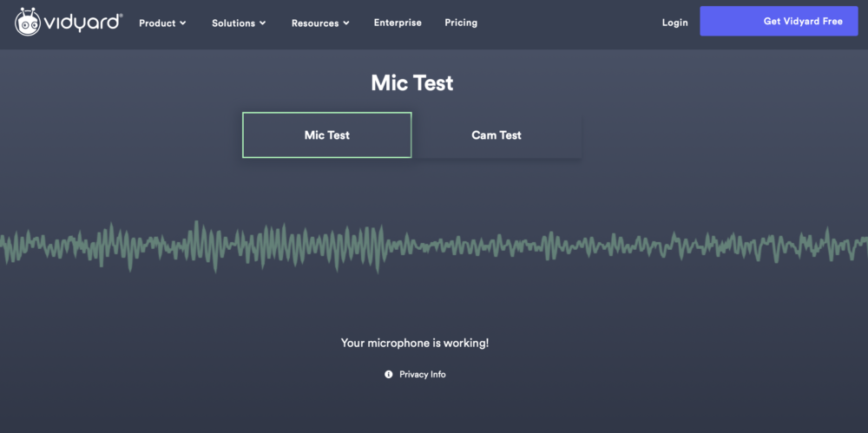Image resolution: width=868 pixels, height=433 pixels.
Task: Click the green audio waveform visualization
Action: coord(434,246)
